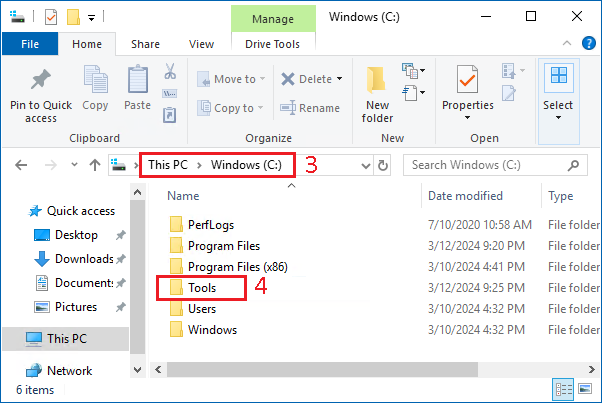Select the Tools folder
Viewport: 602px width, 403px height.
(x=192, y=288)
